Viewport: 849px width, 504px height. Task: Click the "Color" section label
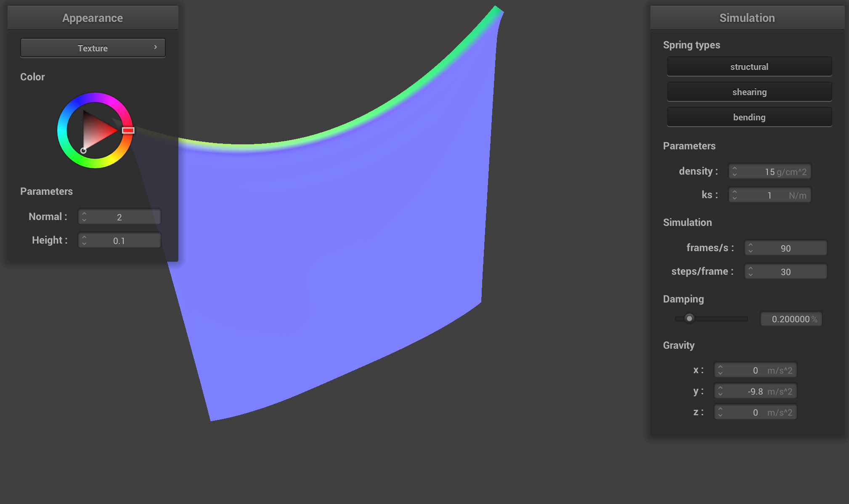point(32,77)
